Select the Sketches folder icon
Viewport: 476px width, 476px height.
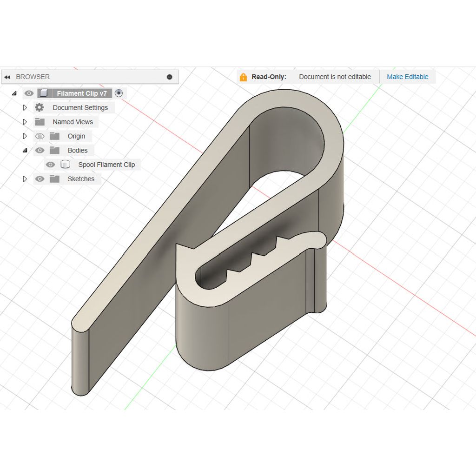(55, 179)
